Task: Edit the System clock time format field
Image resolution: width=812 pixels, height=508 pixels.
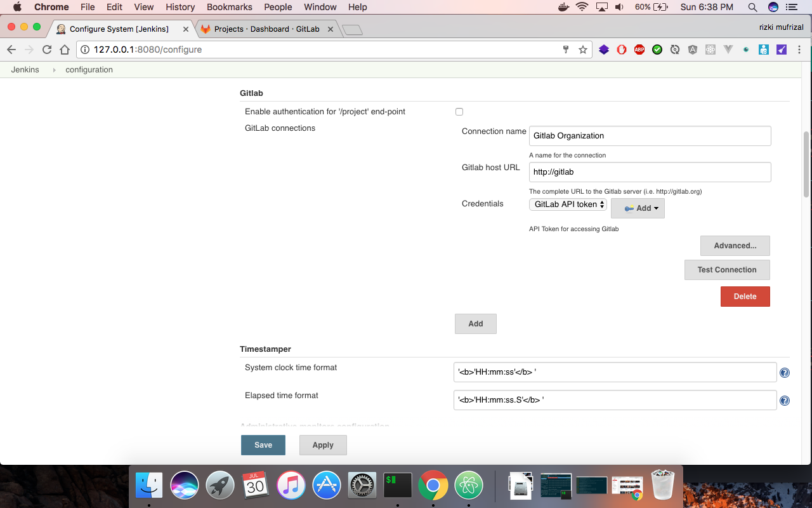Action: (615, 372)
